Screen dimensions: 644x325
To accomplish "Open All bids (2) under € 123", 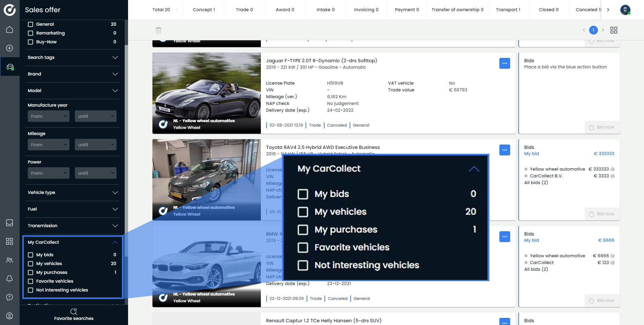I will coord(536,269).
